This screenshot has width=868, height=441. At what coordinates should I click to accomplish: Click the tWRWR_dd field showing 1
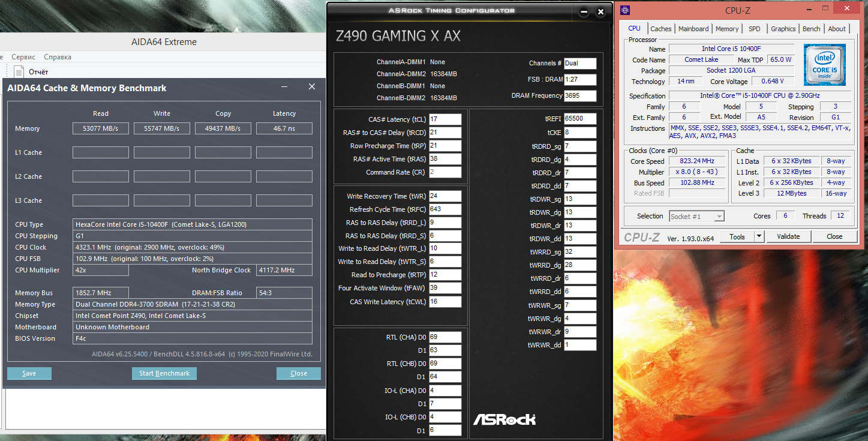(x=580, y=345)
